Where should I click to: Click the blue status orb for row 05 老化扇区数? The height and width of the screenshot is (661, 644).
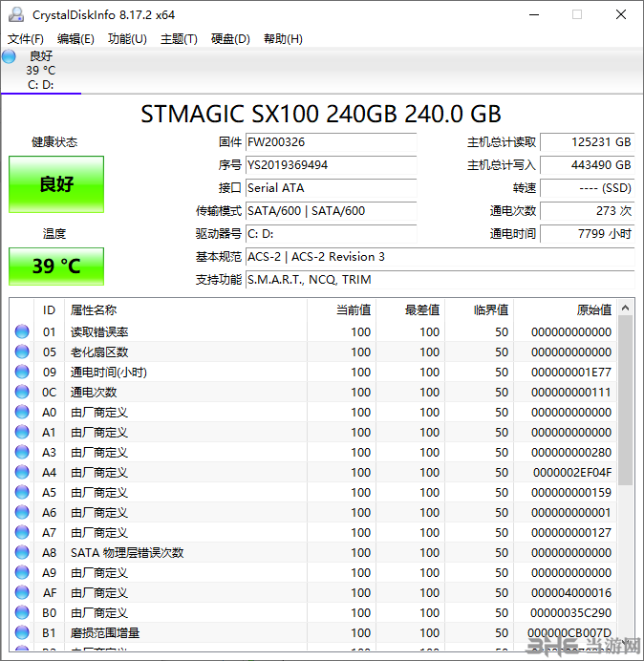(x=22, y=352)
